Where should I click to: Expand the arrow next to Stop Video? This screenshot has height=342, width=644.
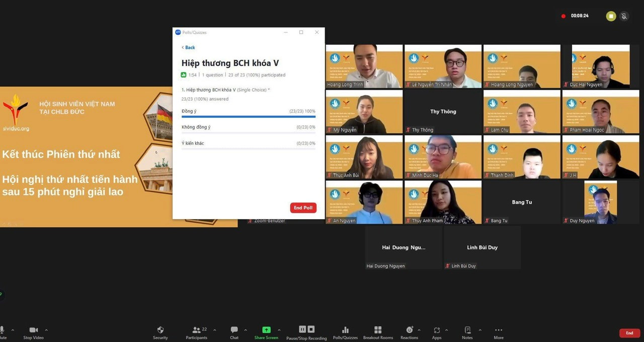pyautogui.click(x=46, y=330)
